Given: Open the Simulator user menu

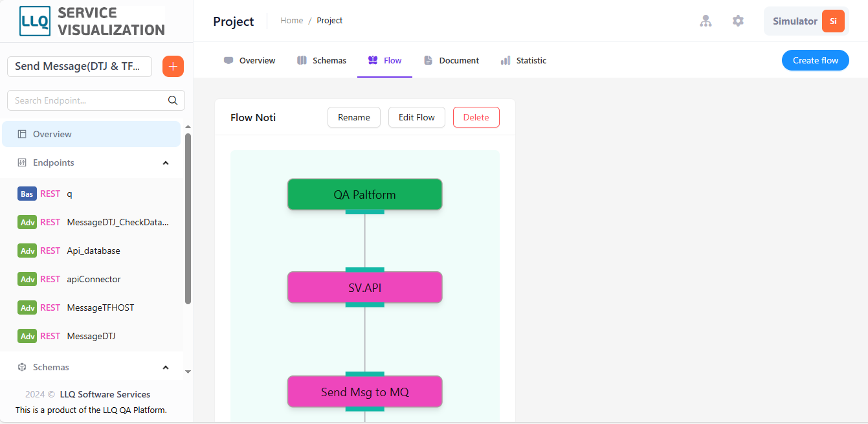Looking at the screenshot, I should (807, 21).
